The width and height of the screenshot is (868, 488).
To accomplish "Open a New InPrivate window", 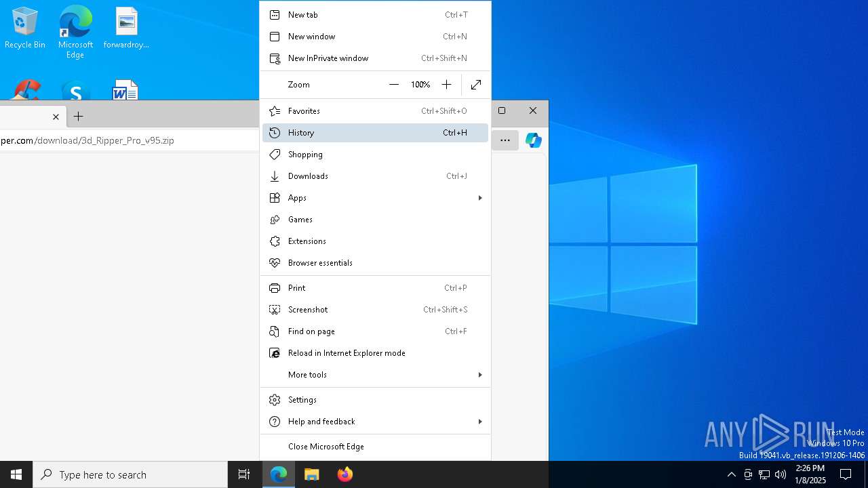I will pos(375,58).
